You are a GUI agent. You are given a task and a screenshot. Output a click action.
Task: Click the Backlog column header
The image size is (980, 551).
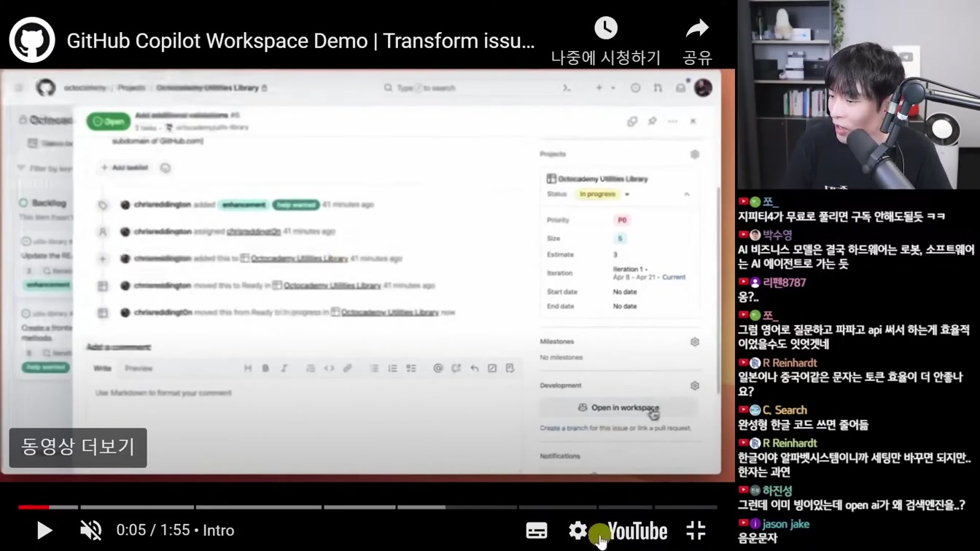pyautogui.click(x=49, y=203)
